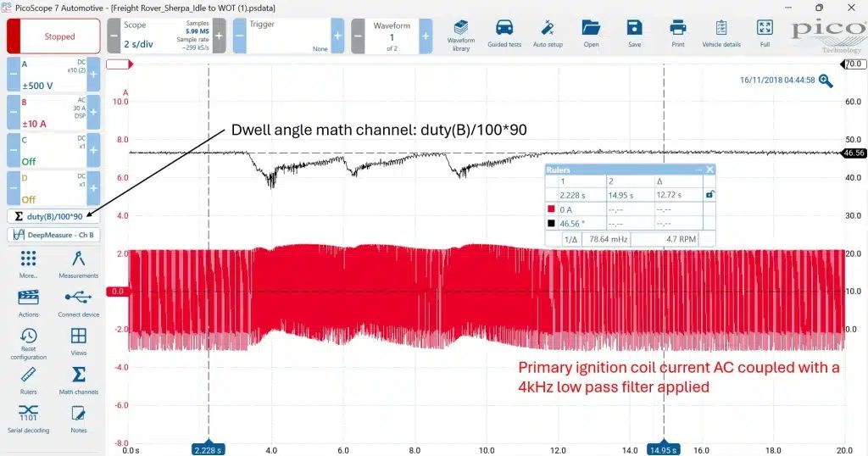Open the DeepMeasure - Ch B panel

point(53,235)
